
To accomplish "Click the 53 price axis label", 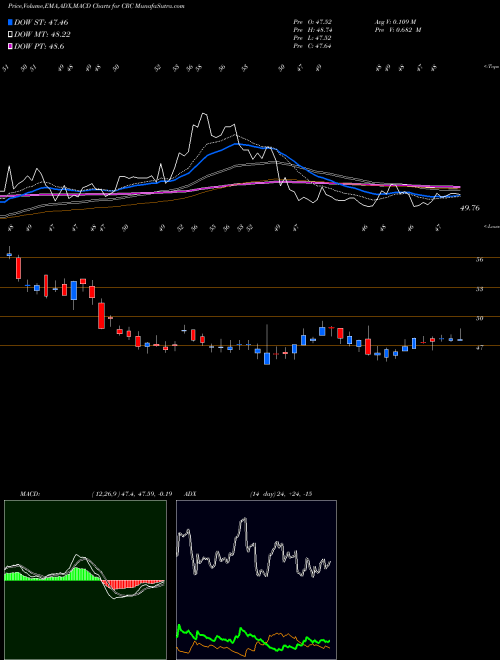I will tap(479, 289).
